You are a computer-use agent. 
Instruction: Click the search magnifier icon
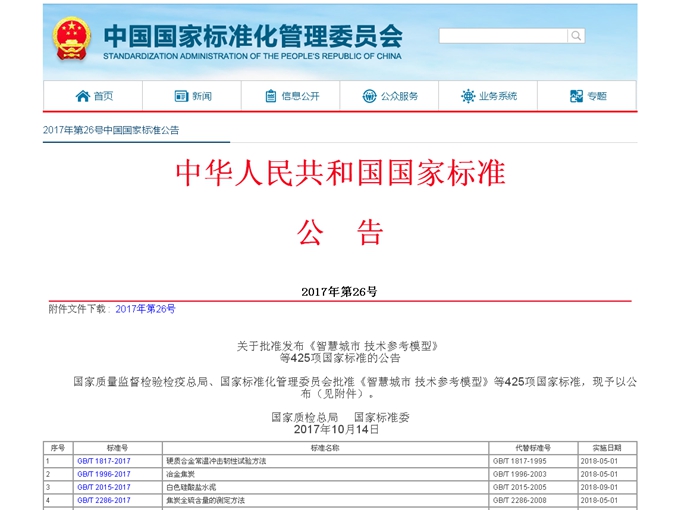click(576, 36)
